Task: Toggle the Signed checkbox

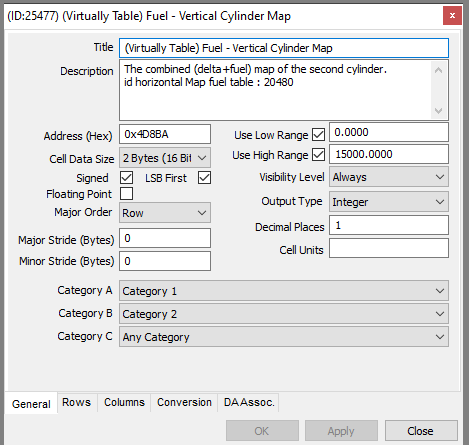Action: [x=127, y=178]
